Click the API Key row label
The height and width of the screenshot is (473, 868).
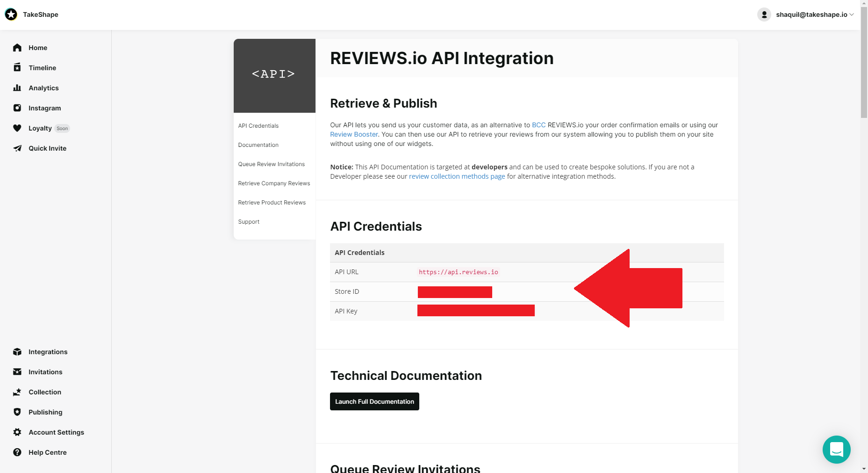(346, 311)
